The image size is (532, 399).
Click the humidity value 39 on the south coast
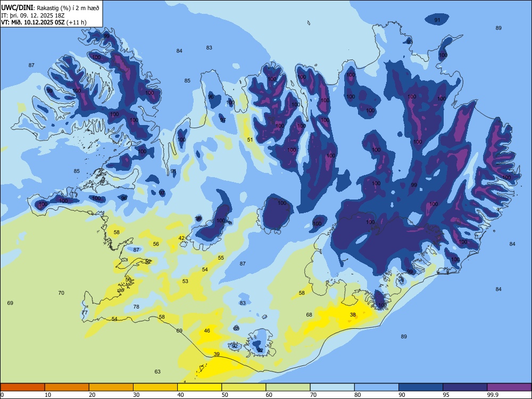tap(217, 354)
